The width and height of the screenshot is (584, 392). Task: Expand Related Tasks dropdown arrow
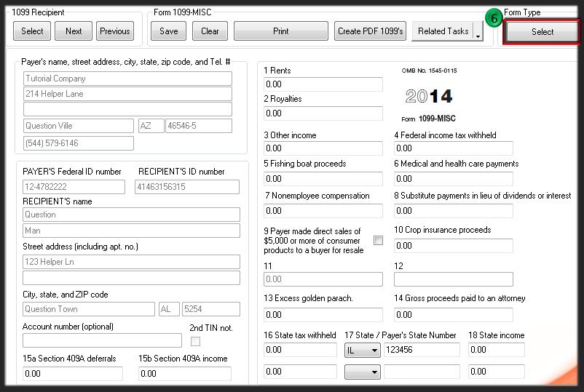tap(478, 31)
